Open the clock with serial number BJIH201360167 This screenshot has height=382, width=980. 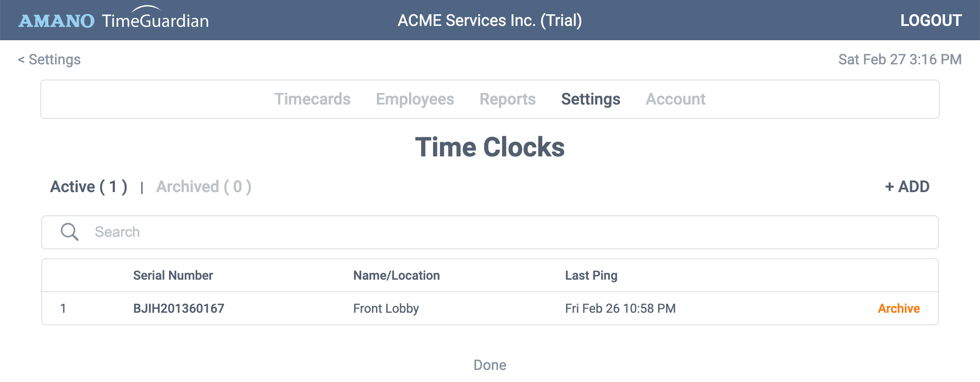[179, 308]
